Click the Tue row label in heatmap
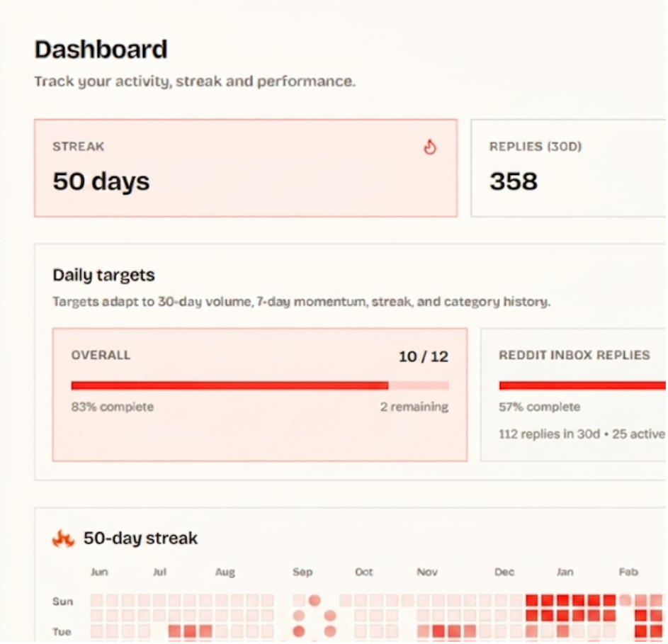 coord(62,632)
